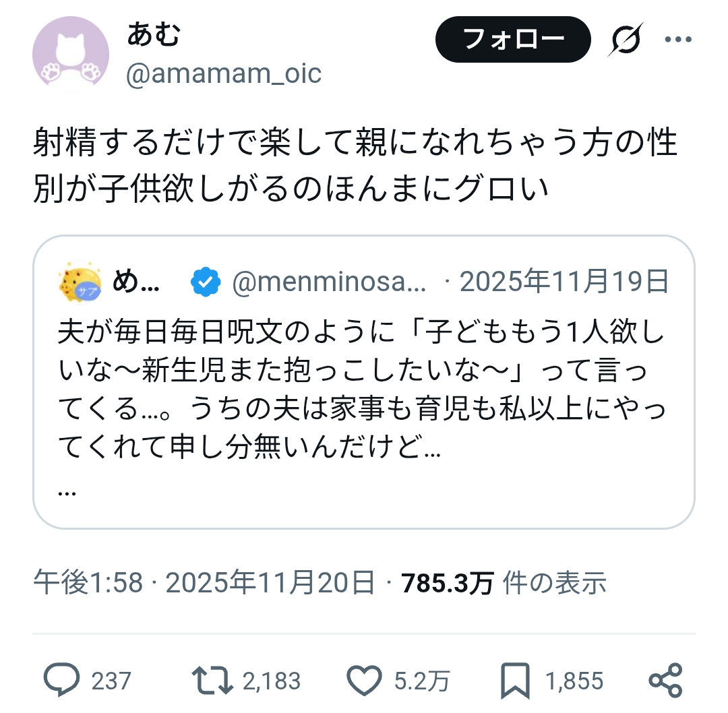Click the reply speech bubble icon

tap(62, 680)
